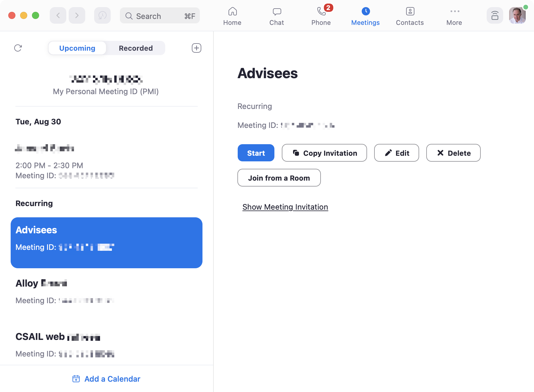The height and width of the screenshot is (392, 534).
Task: Open the Chat tab
Action: (277, 16)
